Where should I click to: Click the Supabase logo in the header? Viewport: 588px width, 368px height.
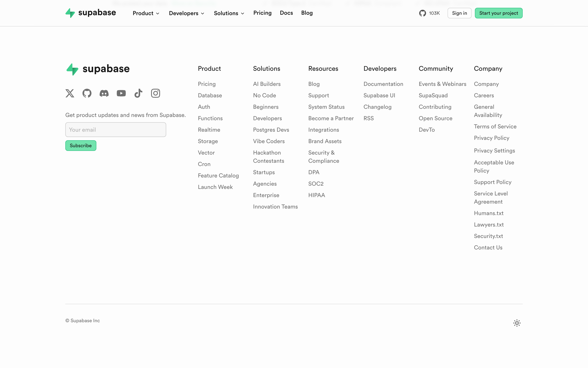(91, 13)
